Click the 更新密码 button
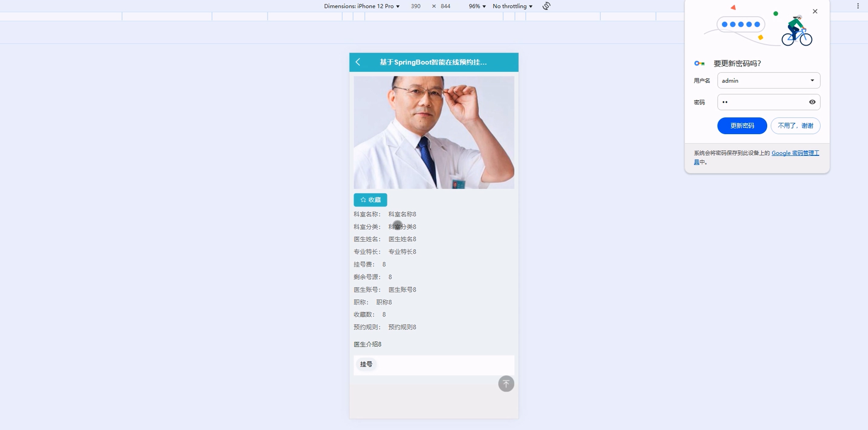The height and width of the screenshot is (430, 868). point(741,125)
